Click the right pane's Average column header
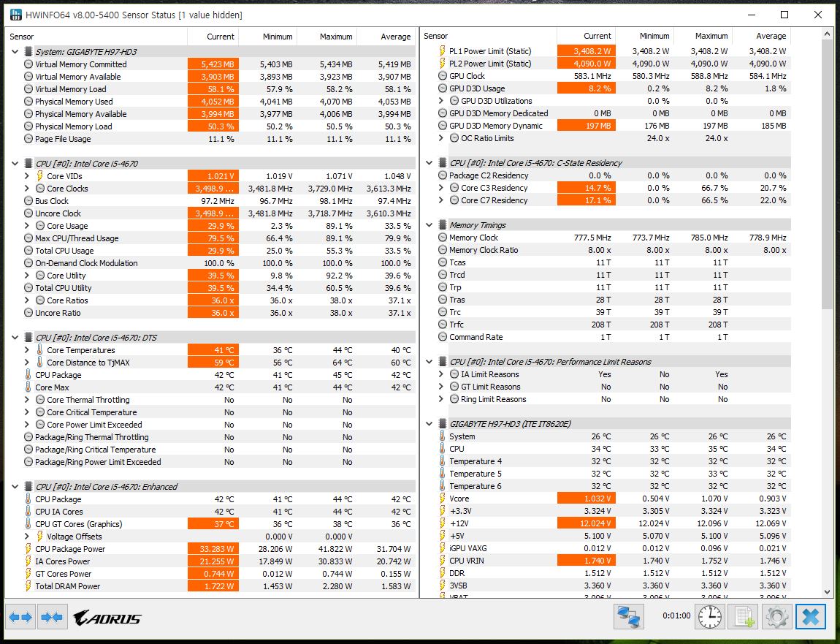The height and width of the screenshot is (644, 840). pyautogui.click(x=761, y=36)
